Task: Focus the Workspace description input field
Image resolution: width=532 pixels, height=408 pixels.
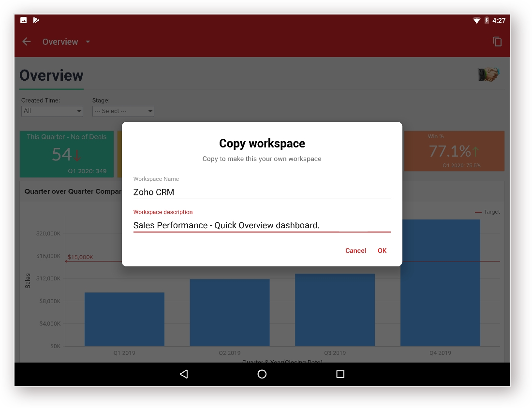Action: pyautogui.click(x=262, y=226)
